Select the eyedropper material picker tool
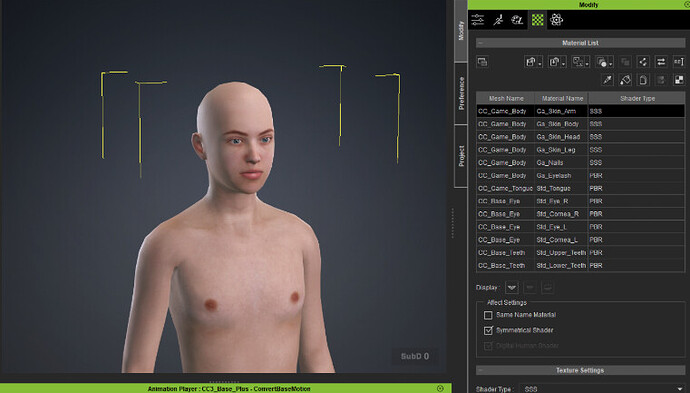The width and height of the screenshot is (690, 393). 608,80
